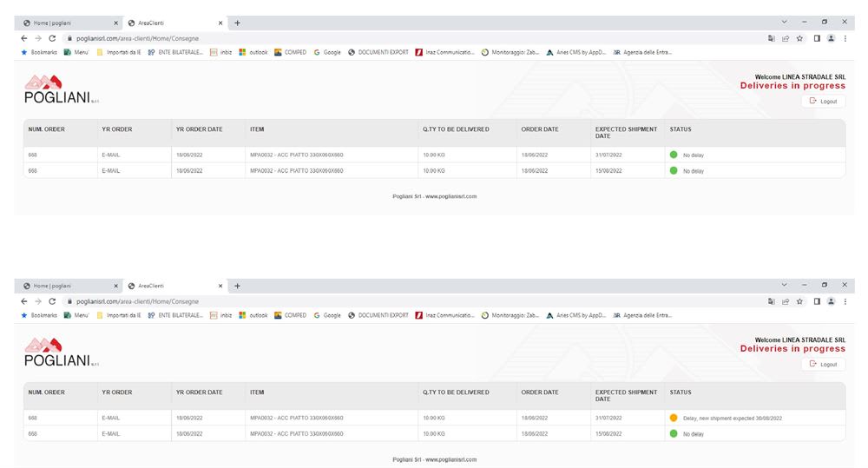This screenshot has height=468, width=868.
Task: Expand the tab search chevron in the upper window
Action: pyautogui.click(x=784, y=22)
